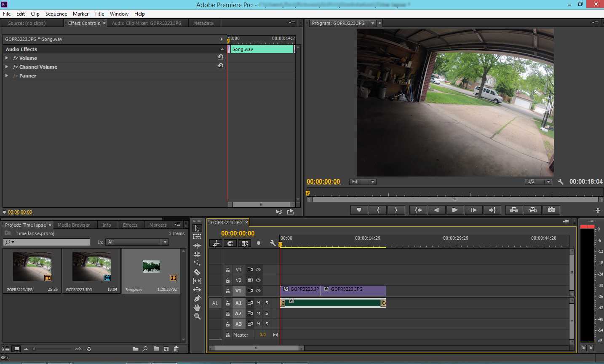
Task: Open timeline display settings wrench
Action: click(273, 243)
